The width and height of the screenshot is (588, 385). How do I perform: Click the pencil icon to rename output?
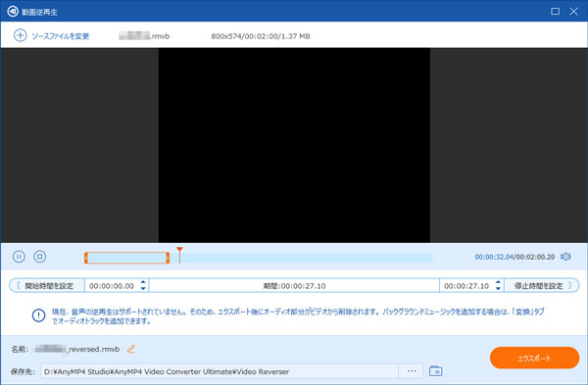coord(131,349)
